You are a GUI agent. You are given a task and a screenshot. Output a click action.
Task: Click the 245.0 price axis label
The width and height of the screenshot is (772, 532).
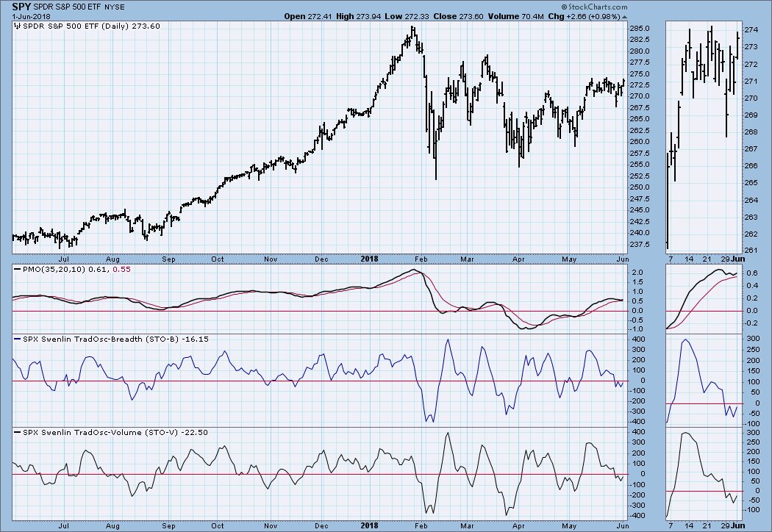pos(639,210)
